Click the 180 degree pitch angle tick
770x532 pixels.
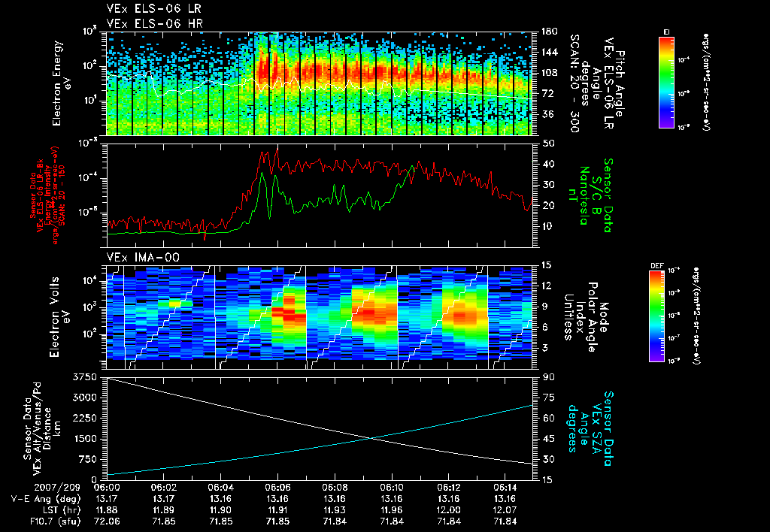(x=549, y=32)
